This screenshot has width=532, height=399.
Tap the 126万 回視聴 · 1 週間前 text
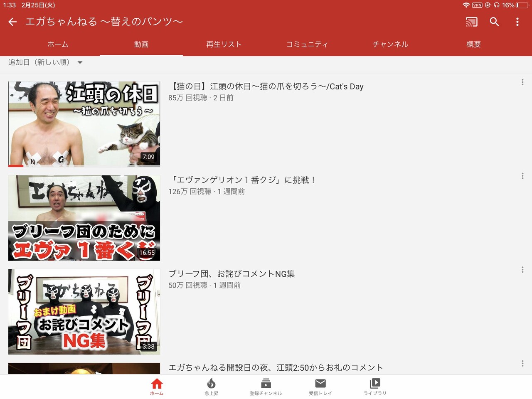click(x=207, y=192)
